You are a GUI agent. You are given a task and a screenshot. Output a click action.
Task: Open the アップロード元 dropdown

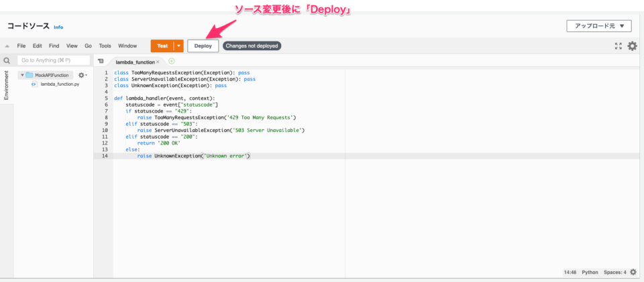(600, 26)
